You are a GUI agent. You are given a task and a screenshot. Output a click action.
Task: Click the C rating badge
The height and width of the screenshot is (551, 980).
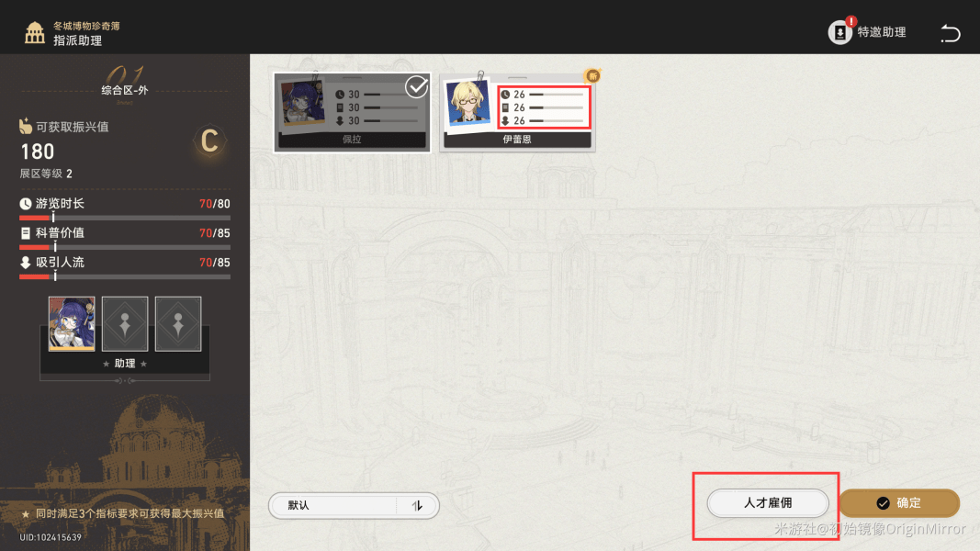point(209,141)
